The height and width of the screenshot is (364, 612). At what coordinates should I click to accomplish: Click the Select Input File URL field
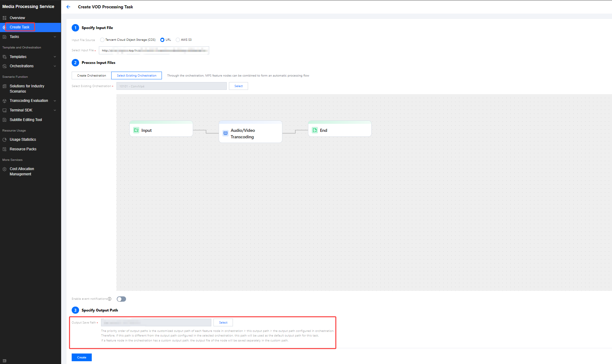point(154,50)
